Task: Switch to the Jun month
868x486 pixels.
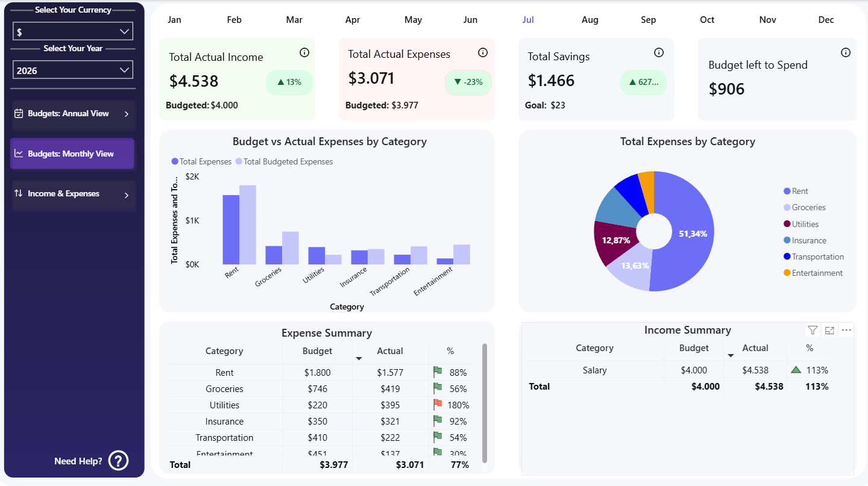Action: point(470,20)
